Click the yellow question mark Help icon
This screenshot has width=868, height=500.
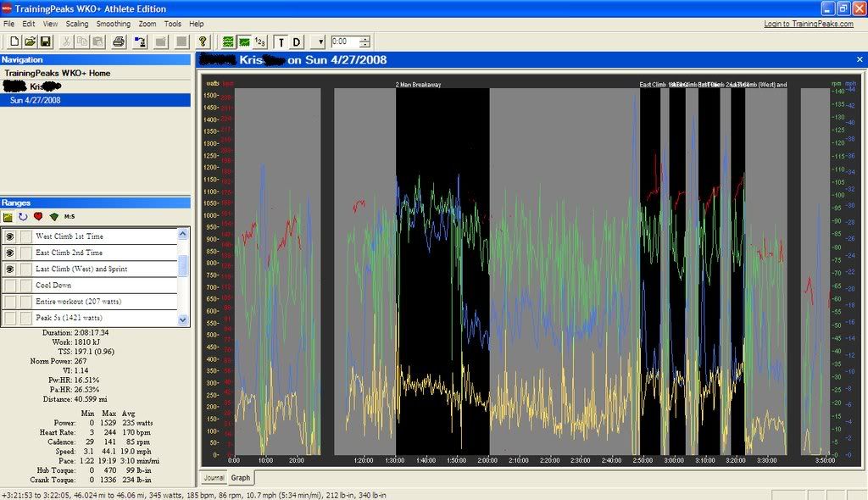203,42
